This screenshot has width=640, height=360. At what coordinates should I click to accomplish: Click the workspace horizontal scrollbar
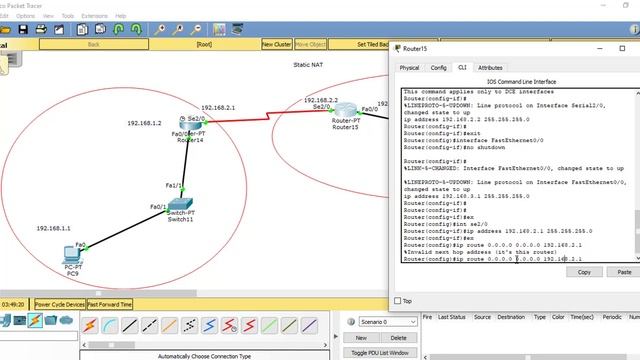click(98, 293)
